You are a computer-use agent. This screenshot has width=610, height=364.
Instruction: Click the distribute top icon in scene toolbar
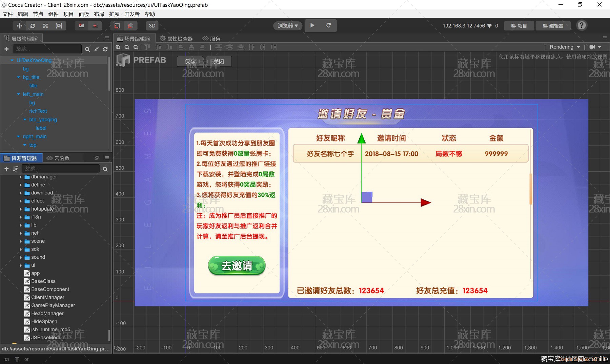pos(219,47)
